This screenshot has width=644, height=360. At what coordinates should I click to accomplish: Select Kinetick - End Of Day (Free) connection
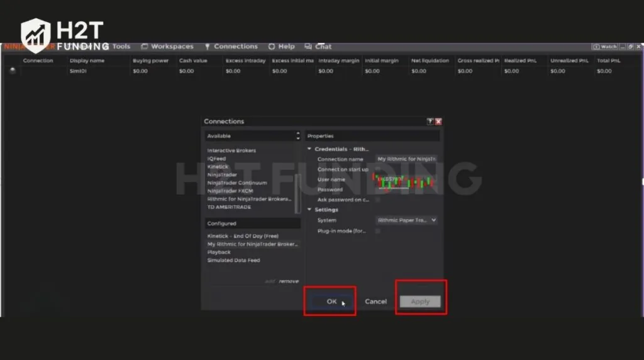[243, 236]
